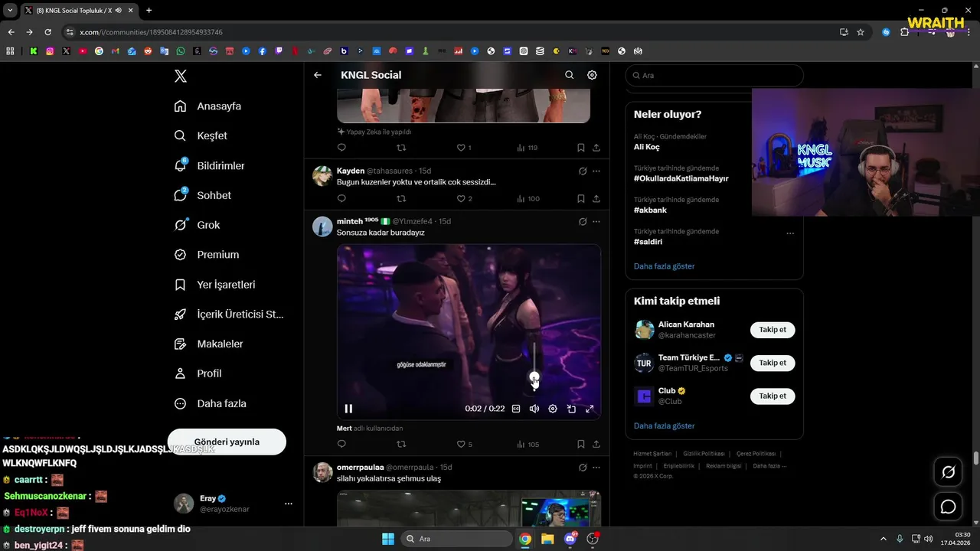
Task: Open File Explorer from taskbar
Action: [547, 539]
